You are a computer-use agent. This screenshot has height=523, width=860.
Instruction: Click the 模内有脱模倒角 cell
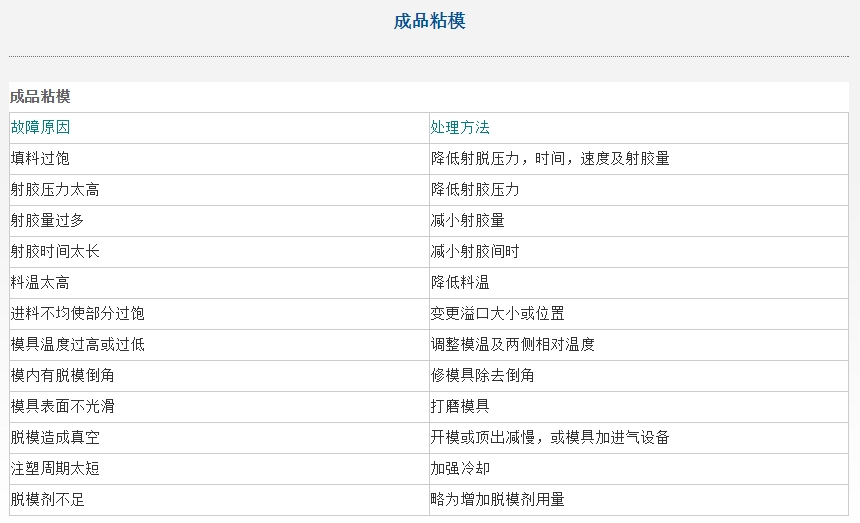[x=219, y=376]
